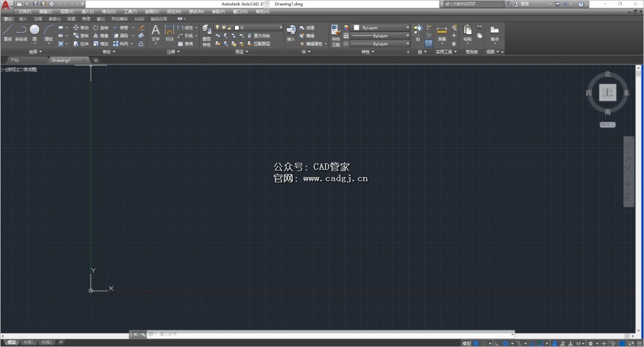Click the WCS button under the ViewCube
644x347 pixels.
point(608,125)
